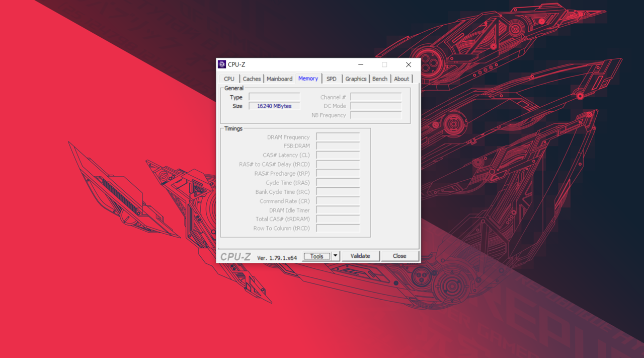Click the DC Mode field
The height and width of the screenshot is (358, 644).
pyautogui.click(x=376, y=106)
